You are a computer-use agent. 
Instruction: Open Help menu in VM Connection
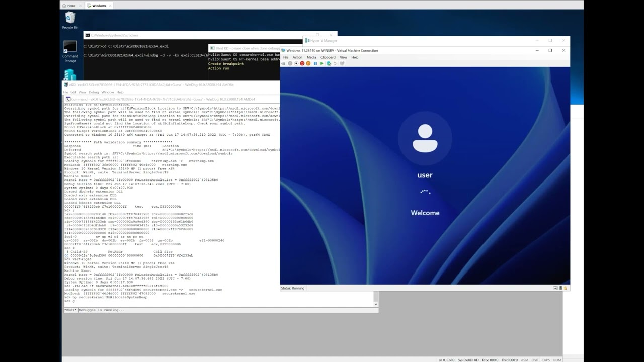(355, 57)
